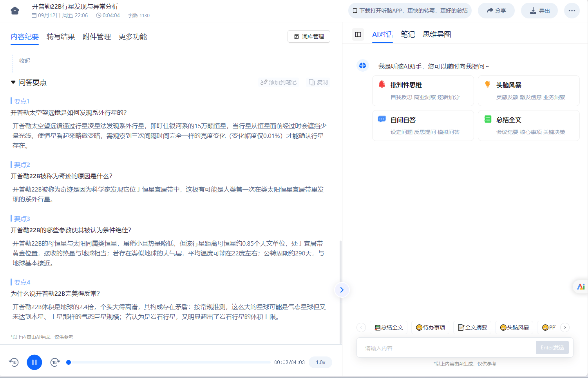Collapse the left panel with arrow button
This screenshot has width=588, height=378.
tap(342, 290)
